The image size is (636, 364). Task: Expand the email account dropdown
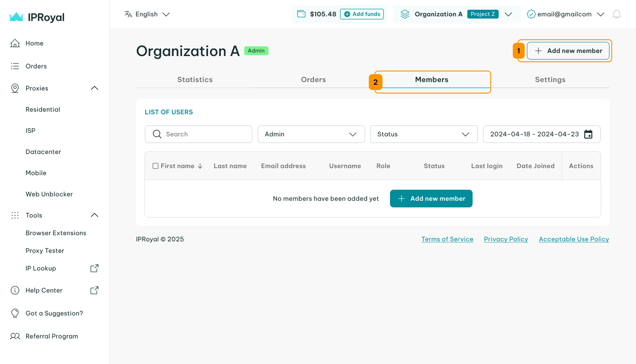(x=600, y=14)
